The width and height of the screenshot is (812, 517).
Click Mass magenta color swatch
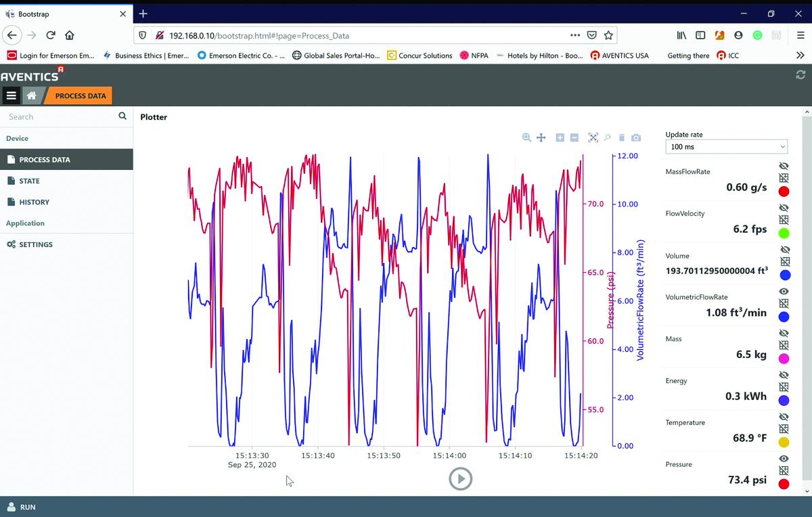point(784,359)
